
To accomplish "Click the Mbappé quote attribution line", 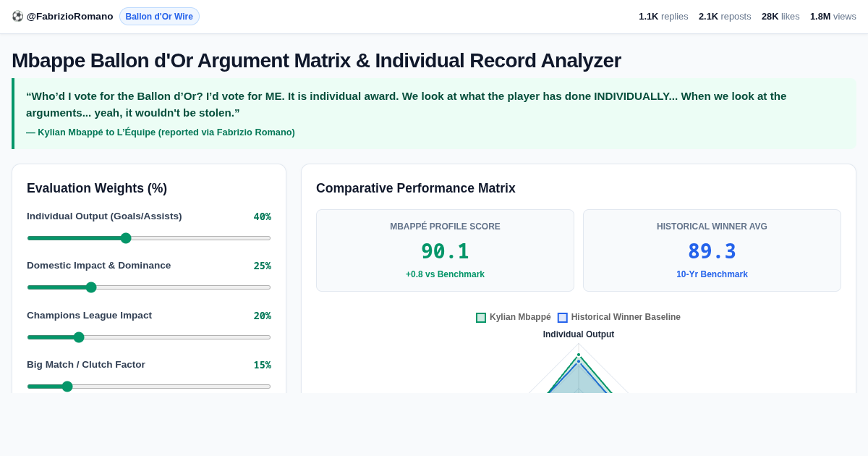I will click(161, 132).
